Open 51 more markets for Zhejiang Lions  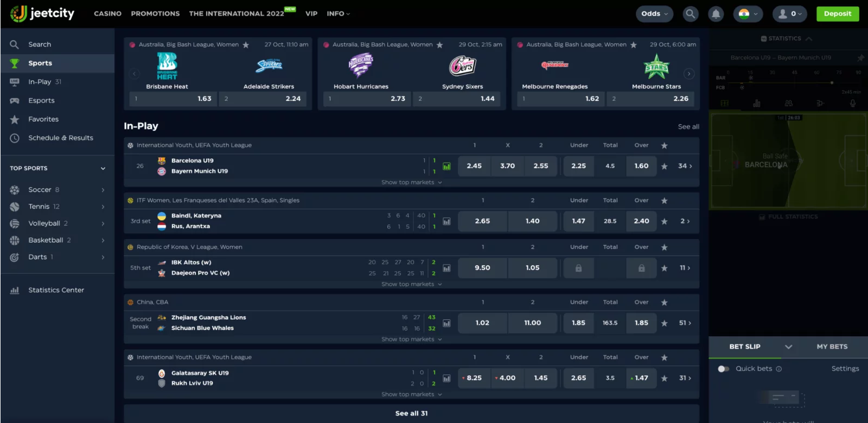[685, 323]
